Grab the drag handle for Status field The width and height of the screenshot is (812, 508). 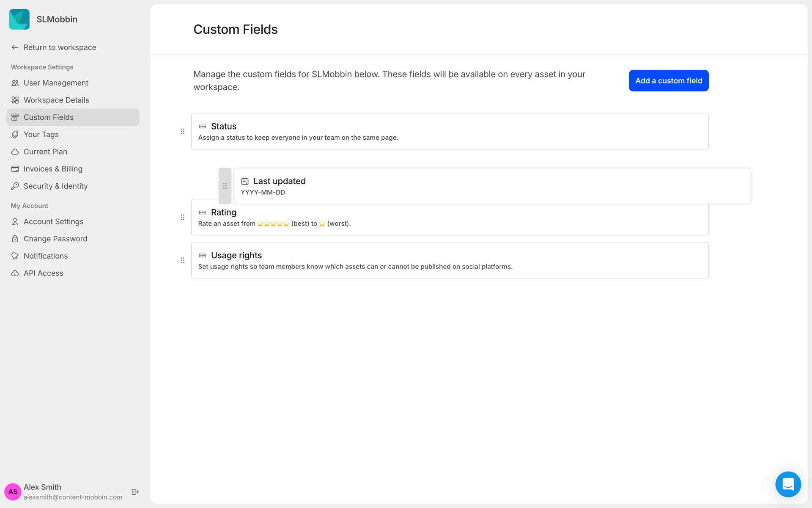tap(183, 131)
